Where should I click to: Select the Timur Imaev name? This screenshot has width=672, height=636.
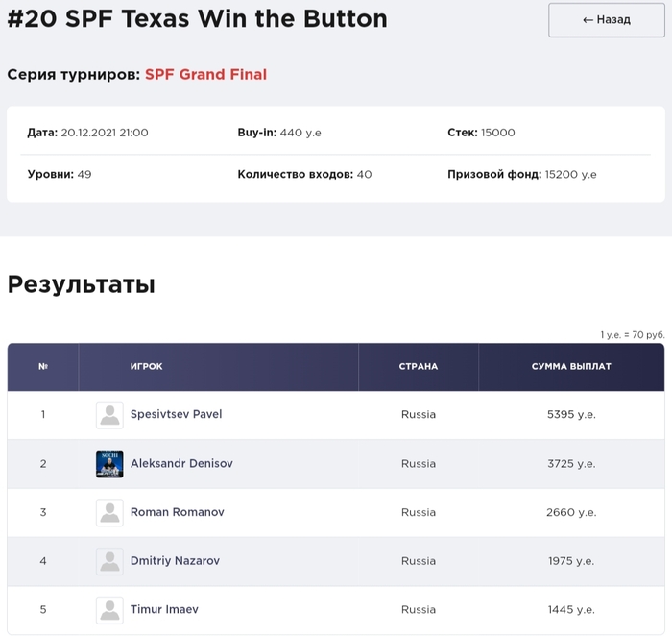164,609
